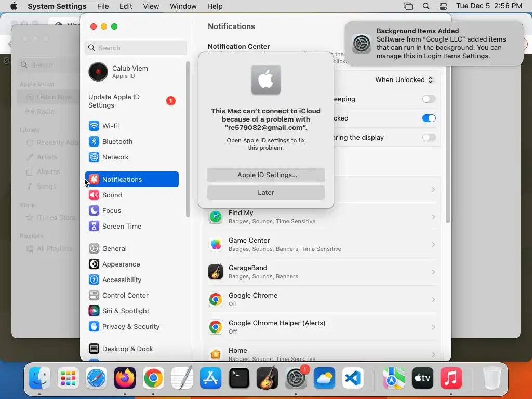The image size is (532, 399).
Task: Open the Window menu
Action: pyautogui.click(x=183, y=6)
